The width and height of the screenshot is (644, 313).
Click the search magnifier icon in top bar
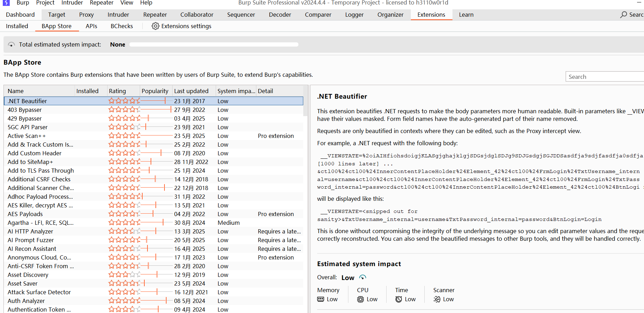pyautogui.click(x=624, y=15)
